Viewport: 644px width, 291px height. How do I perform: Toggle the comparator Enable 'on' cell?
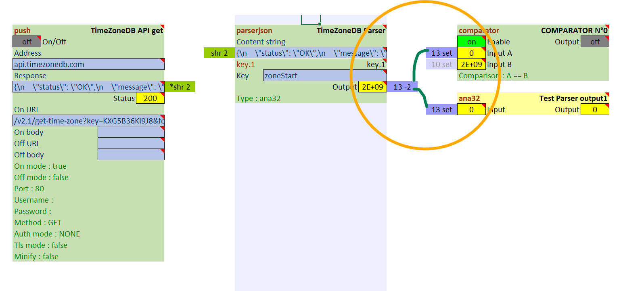point(471,42)
